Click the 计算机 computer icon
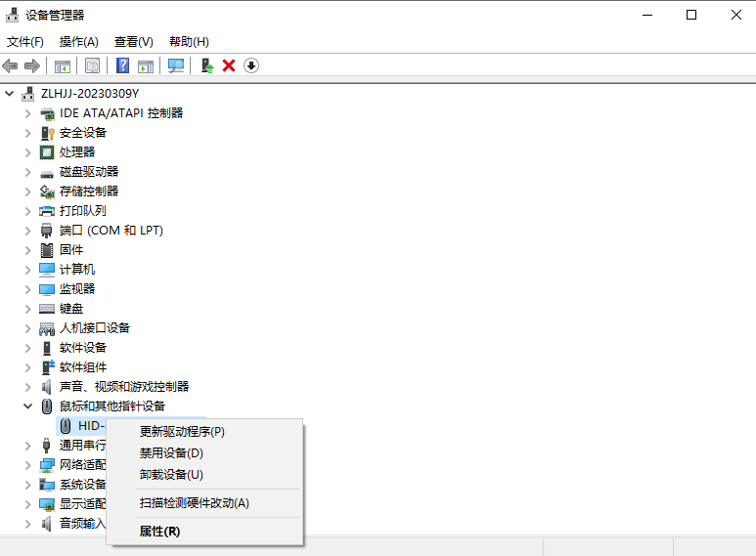 [47, 270]
